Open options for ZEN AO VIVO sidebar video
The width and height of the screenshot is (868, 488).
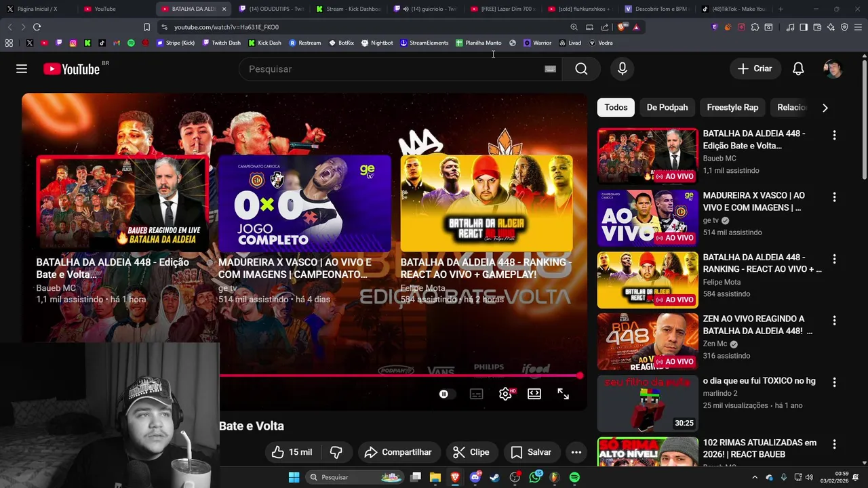834,321
